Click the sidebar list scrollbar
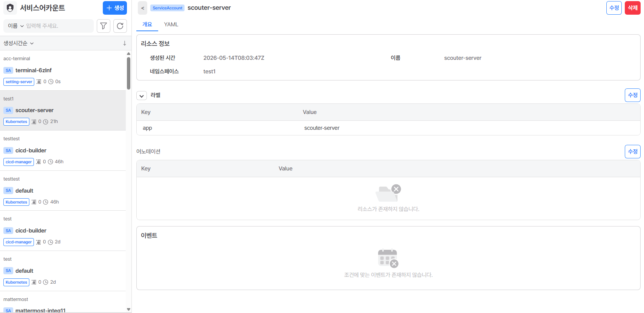Screen dimensions: 644x313 pyautogui.click(x=128, y=73)
